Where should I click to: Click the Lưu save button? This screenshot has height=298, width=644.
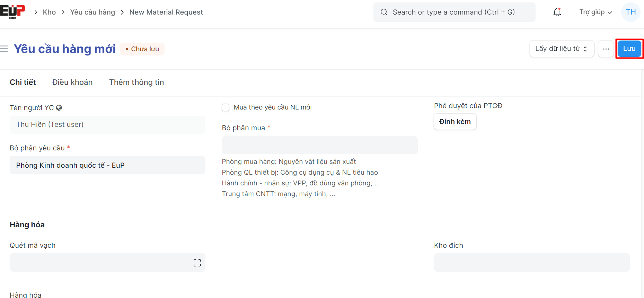(x=629, y=49)
